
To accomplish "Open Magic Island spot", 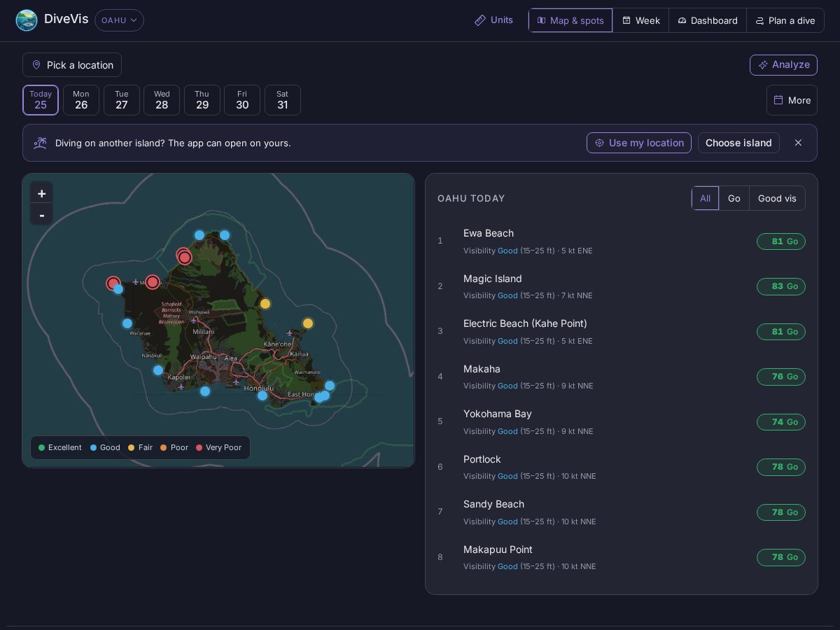I will click(621, 286).
